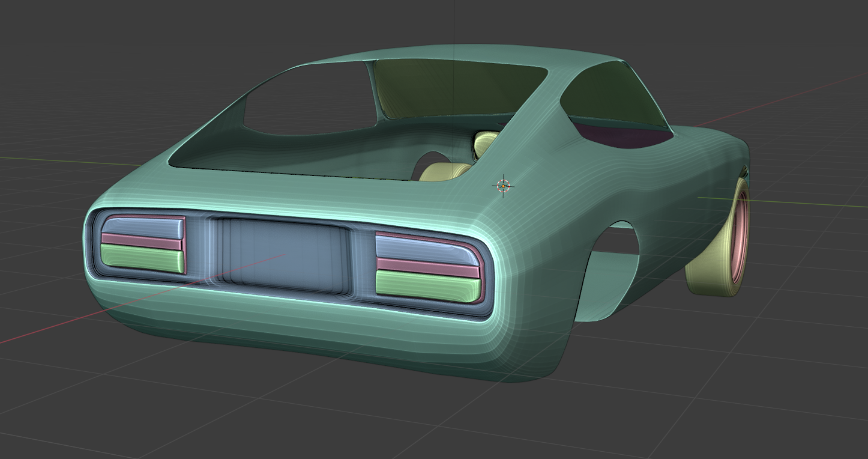
Task: Click the right taillight's green lower segment
Action: [428, 285]
